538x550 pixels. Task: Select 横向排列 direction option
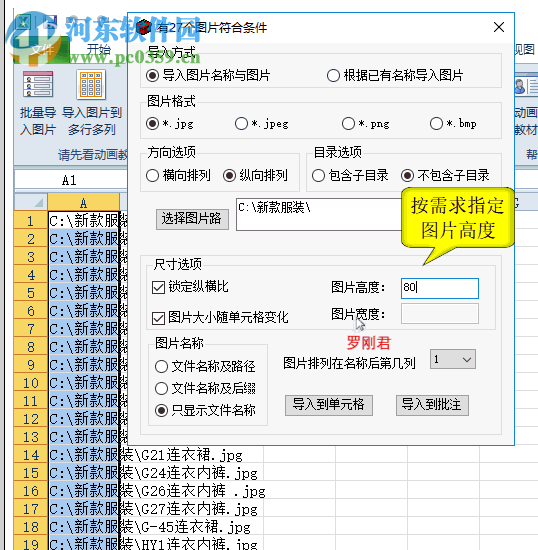[x=178, y=175]
